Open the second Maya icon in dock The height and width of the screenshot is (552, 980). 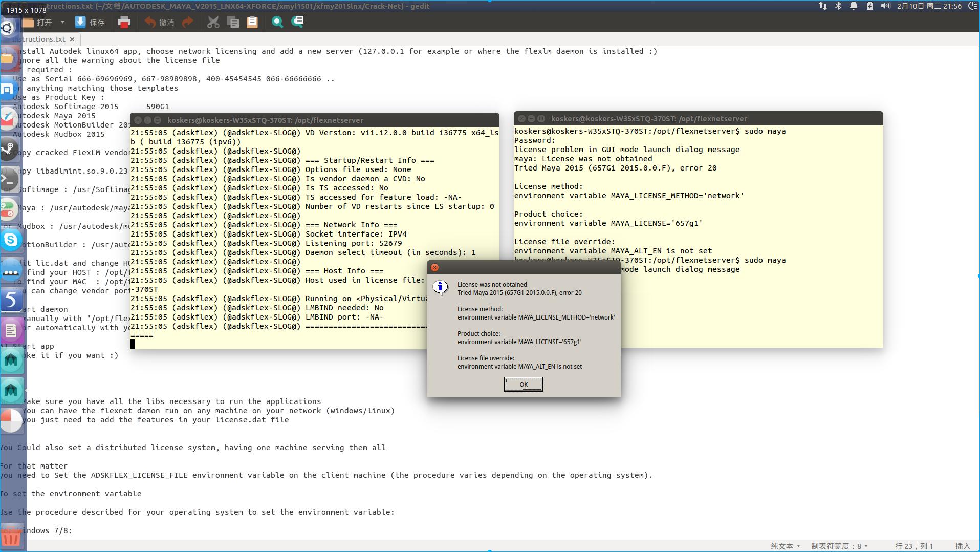click(x=11, y=391)
